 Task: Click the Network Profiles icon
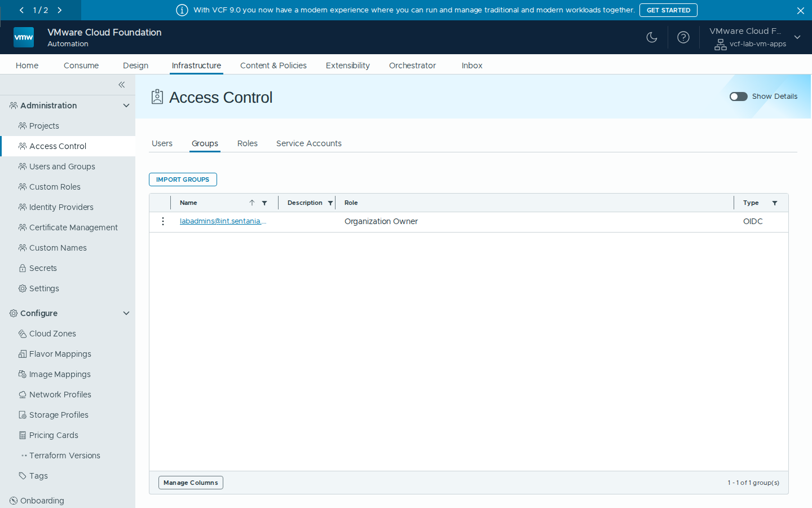pyautogui.click(x=23, y=395)
